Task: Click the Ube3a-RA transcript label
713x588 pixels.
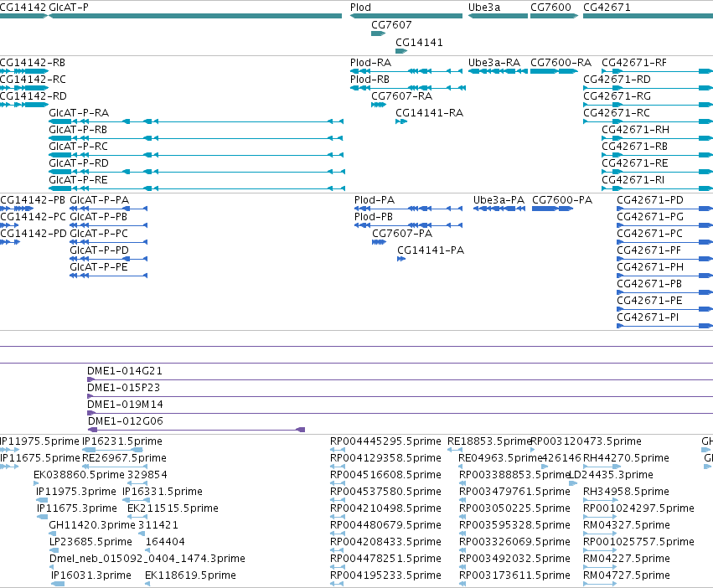Action: pos(494,62)
